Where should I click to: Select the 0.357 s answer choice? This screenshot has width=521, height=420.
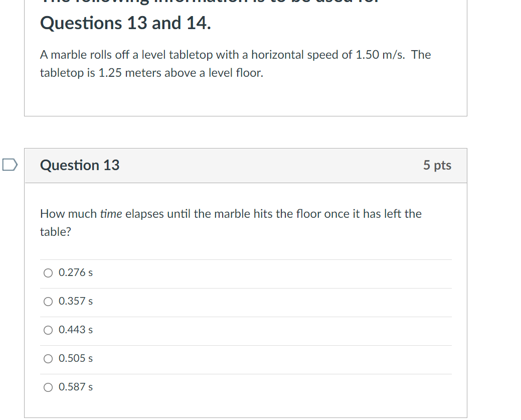[x=48, y=301]
